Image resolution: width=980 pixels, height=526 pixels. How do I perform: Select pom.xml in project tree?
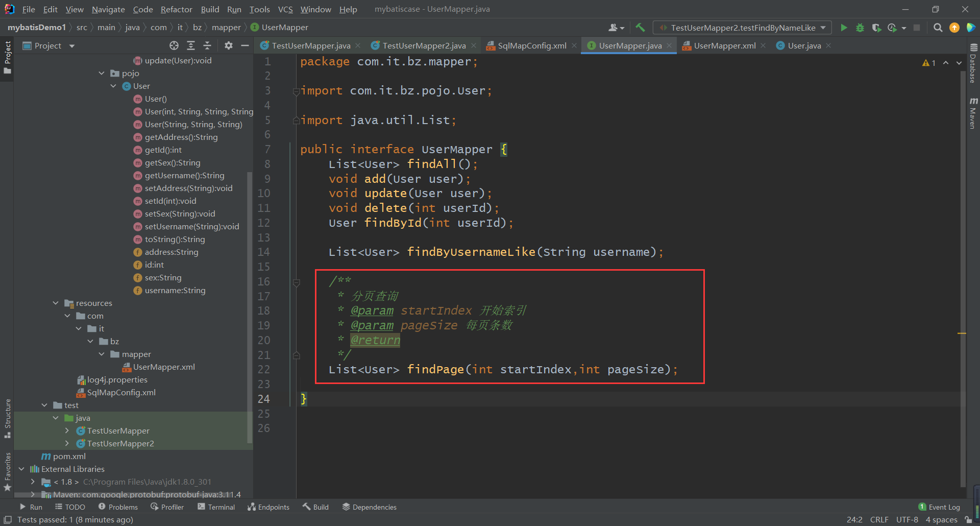click(x=69, y=456)
